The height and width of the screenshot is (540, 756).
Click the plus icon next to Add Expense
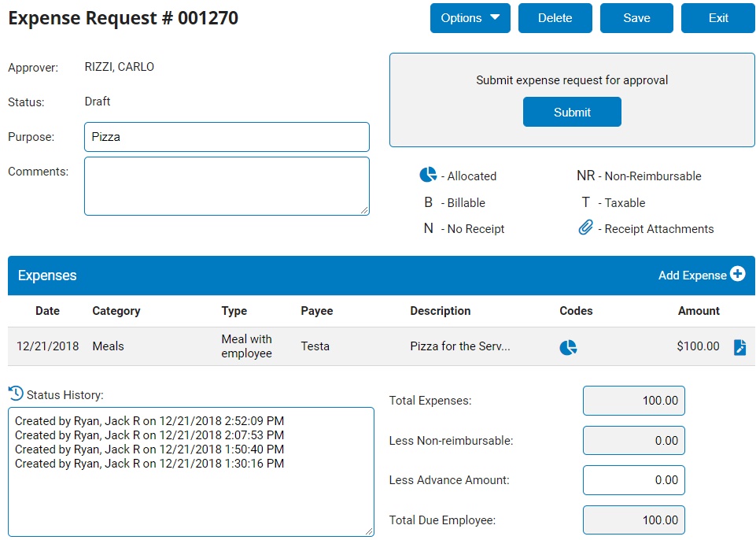click(x=737, y=274)
